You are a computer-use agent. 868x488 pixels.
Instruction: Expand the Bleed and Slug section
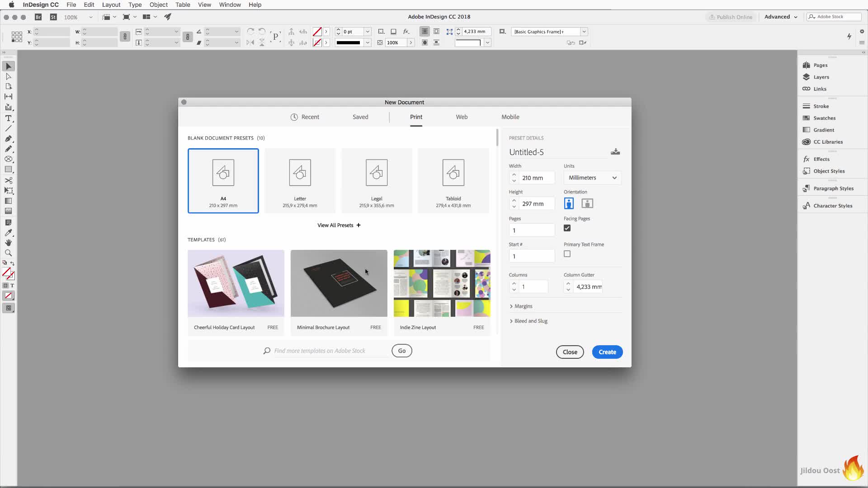(528, 321)
